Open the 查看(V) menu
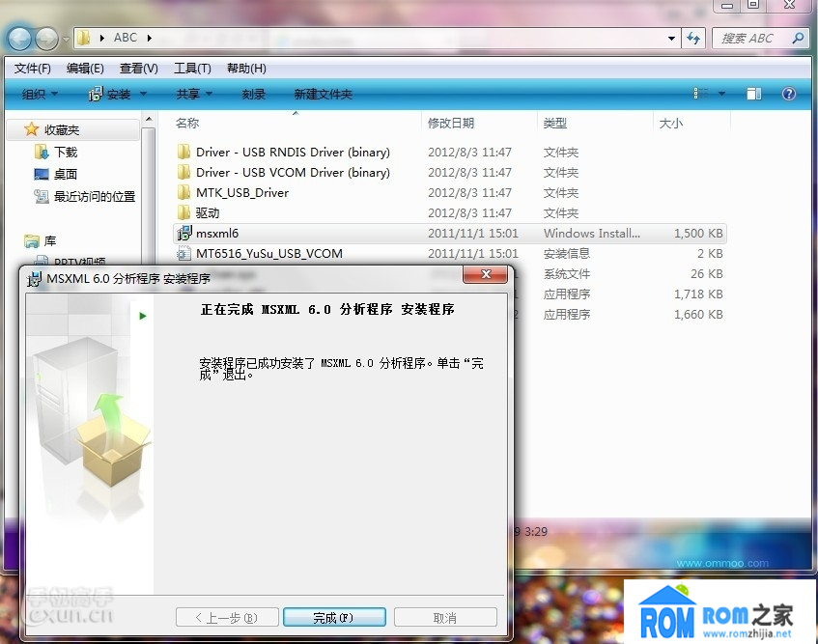 click(137, 68)
